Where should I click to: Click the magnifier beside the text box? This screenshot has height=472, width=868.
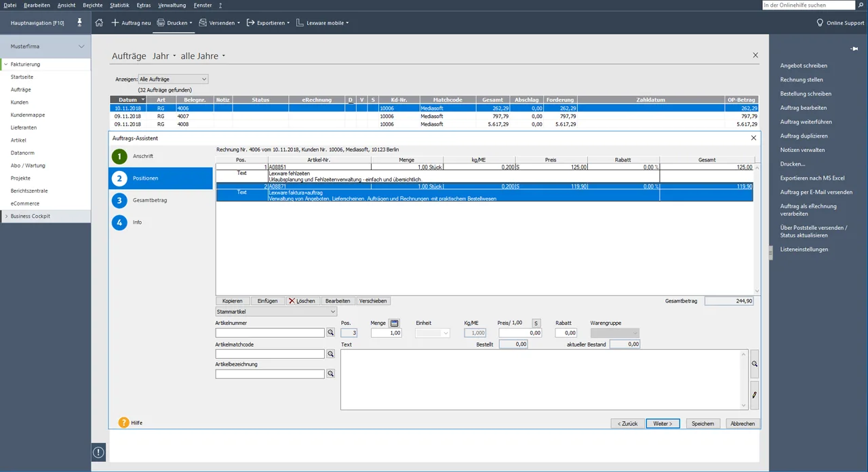click(x=754, y=364)
